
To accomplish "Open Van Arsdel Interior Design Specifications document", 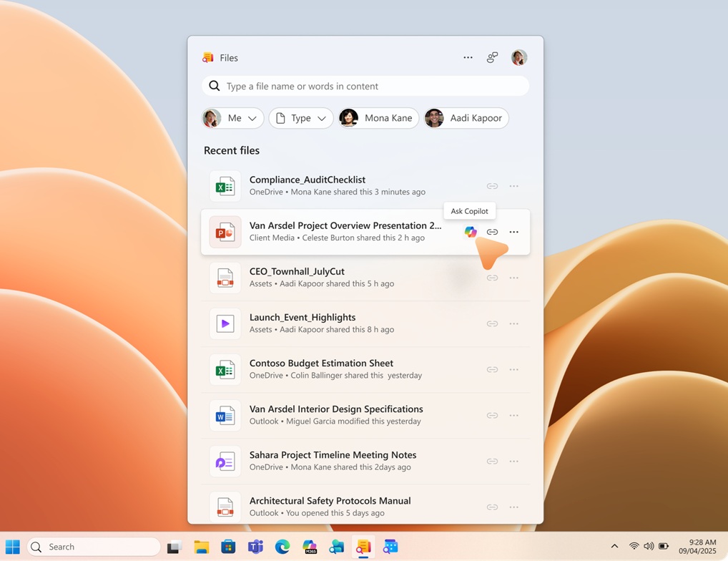I will coord(336,409).
